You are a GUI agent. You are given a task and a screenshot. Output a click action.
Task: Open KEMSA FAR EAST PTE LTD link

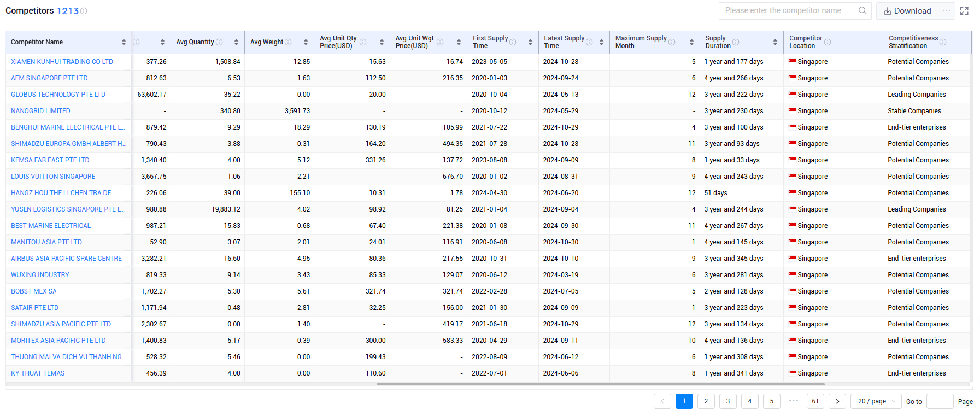coord(50,160)
